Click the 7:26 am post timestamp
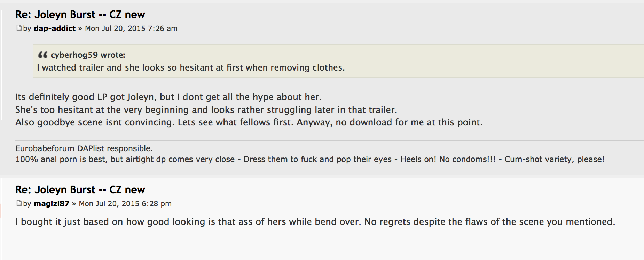Viewport: 644px width, 260px height. point(131,29)
